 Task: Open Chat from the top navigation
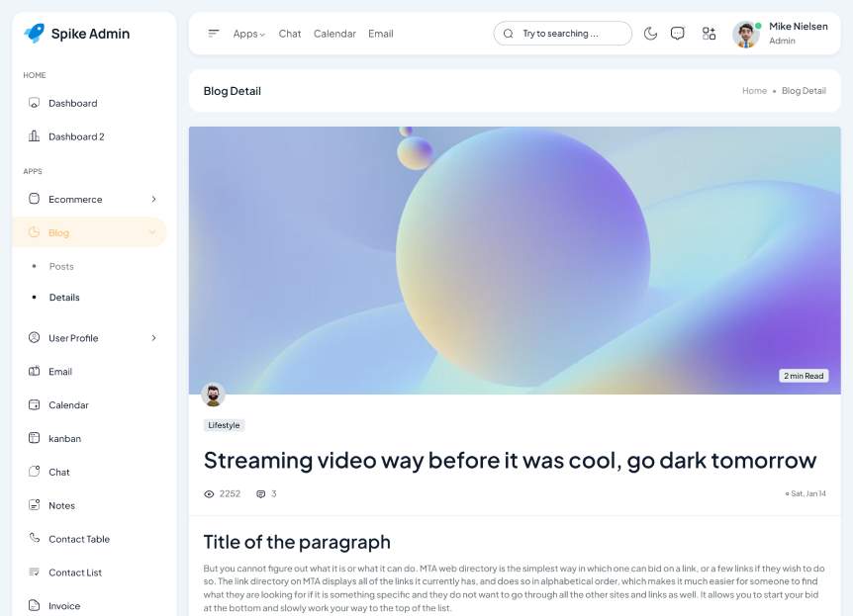tap(290, 34)
